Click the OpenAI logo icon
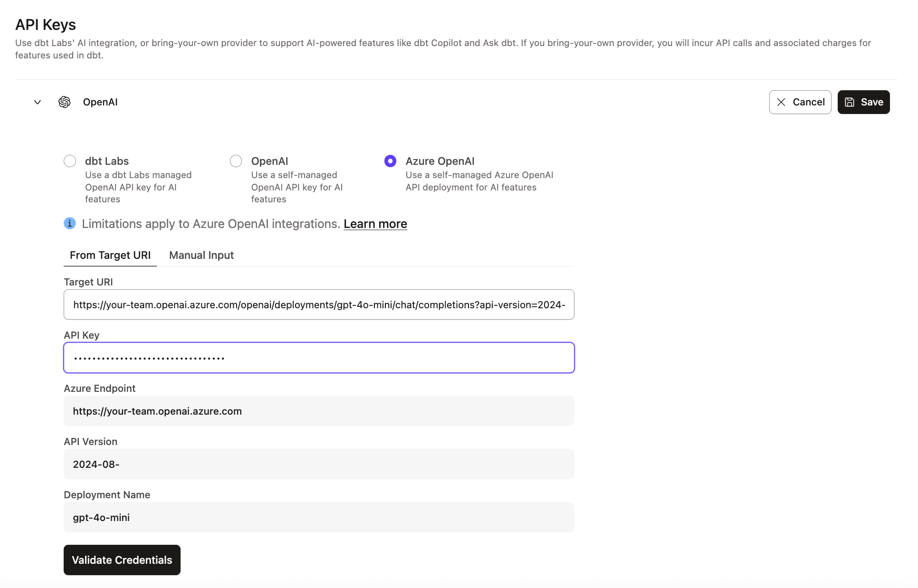Screen dimensions: 918x588 click(64, 102)
